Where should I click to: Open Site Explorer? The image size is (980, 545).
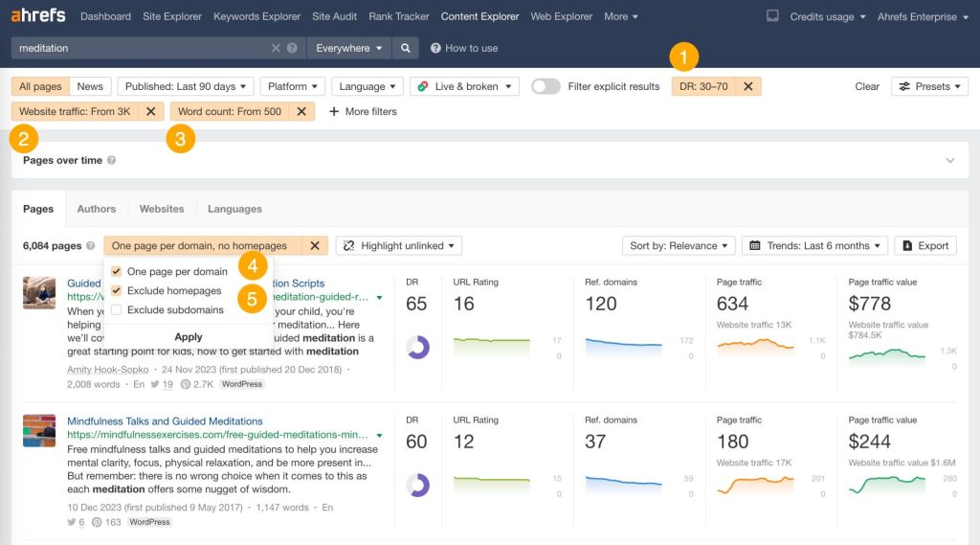172,16
